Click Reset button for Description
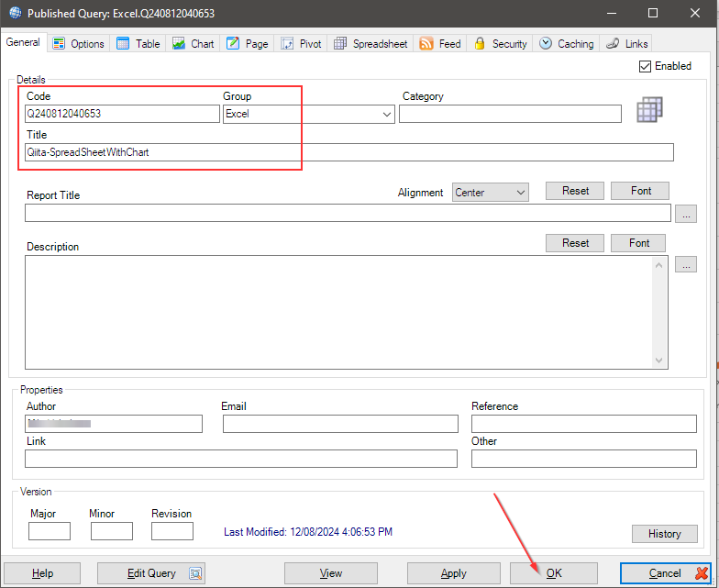This screenshot has height=588, width=719. click(575, 243)
